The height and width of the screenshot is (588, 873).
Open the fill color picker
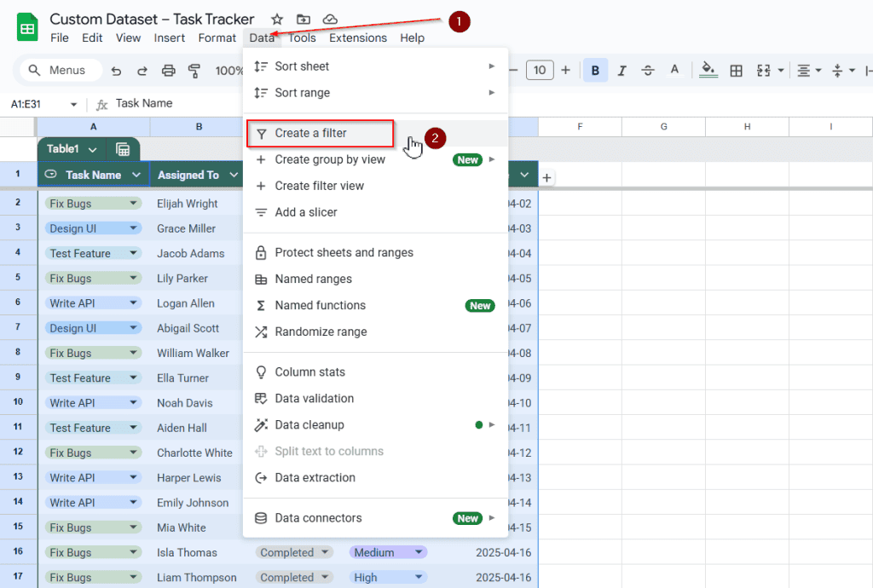[x=708, y=70]
